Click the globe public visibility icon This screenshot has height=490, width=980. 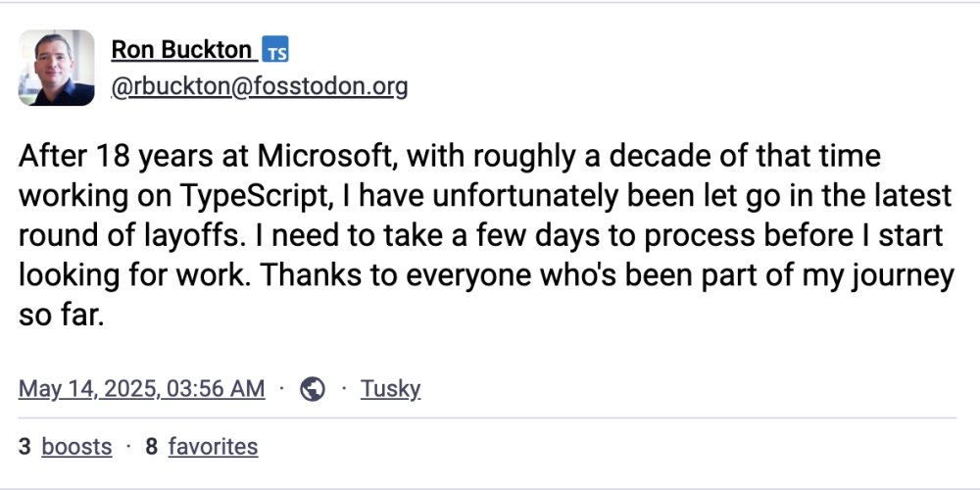click(313, 389)
